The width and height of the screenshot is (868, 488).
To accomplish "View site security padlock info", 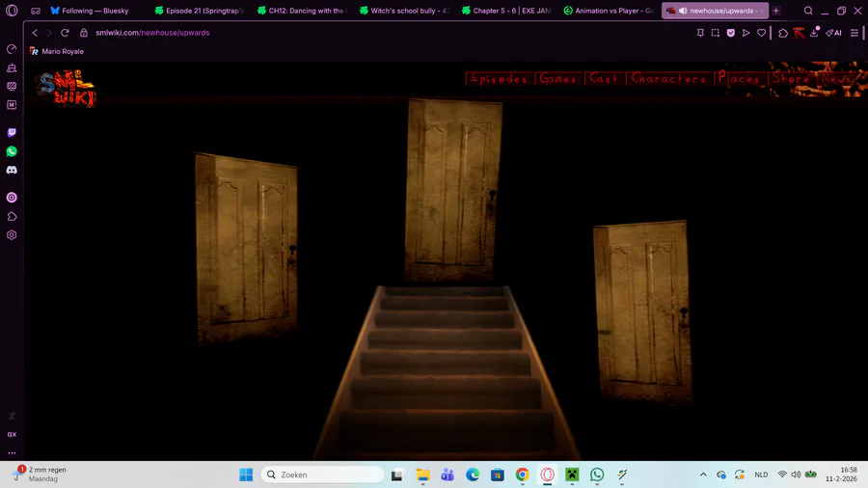I will tap(84, 33).
